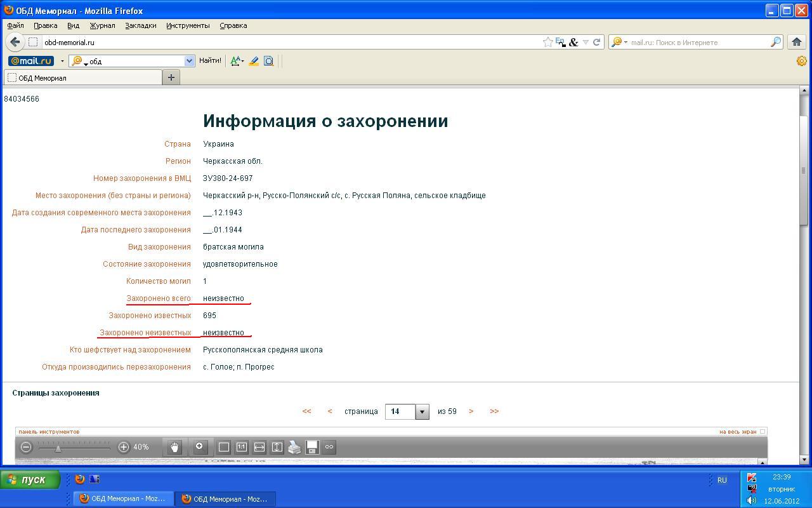The image size is (812, 508).
Task: Adjust the viewer zoom slider handle
Action: point(58,448)
